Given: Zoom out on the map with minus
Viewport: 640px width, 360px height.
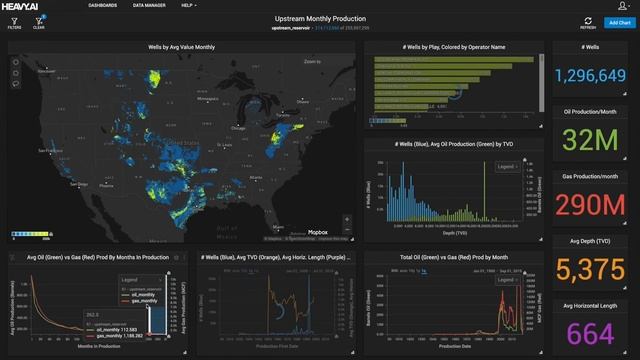Looking at the screenshot, I should [347, 229].
